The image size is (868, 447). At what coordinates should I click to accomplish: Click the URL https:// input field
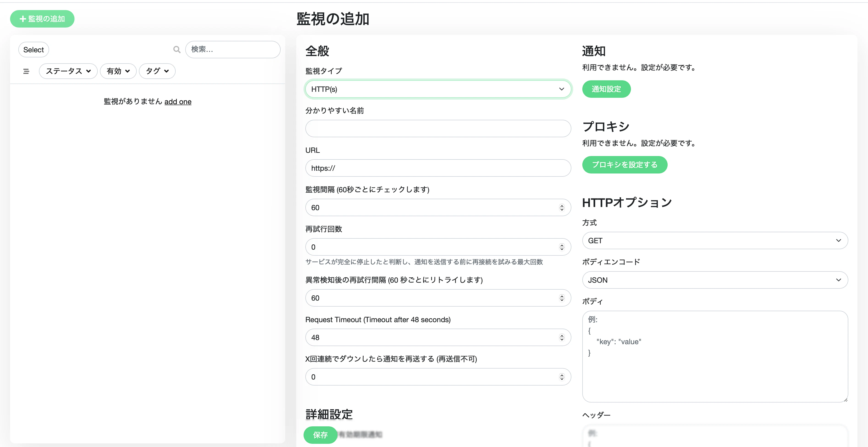(438, 168)
